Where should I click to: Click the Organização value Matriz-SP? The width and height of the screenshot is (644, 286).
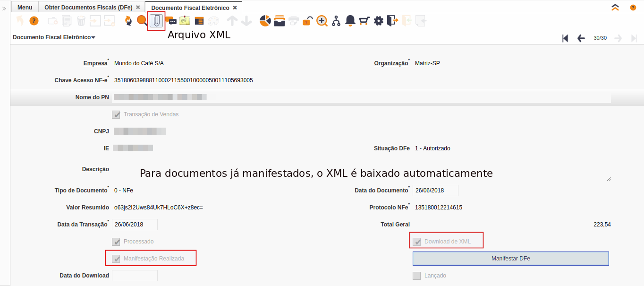pyautogui.click(x=427, y=63)
